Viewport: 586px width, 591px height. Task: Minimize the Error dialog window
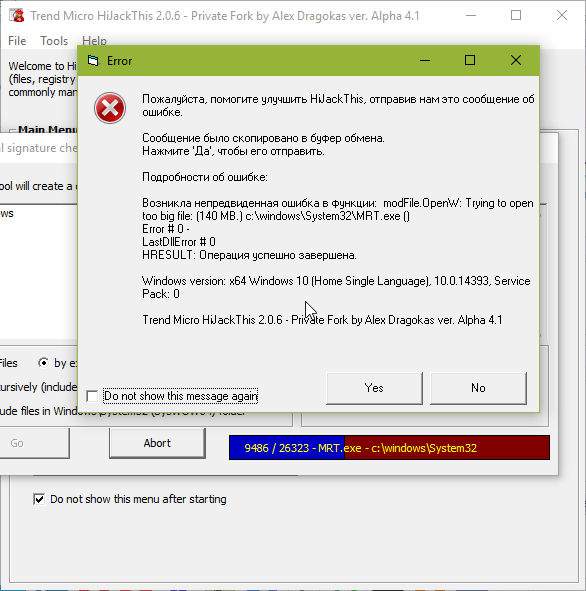tap(425, 60)
